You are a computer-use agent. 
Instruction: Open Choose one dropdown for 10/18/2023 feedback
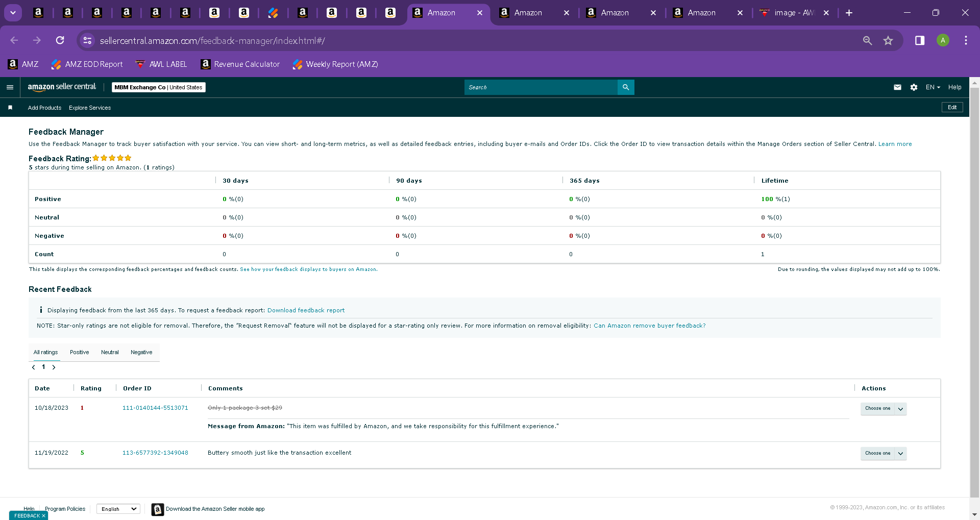(x=884, y=409)
